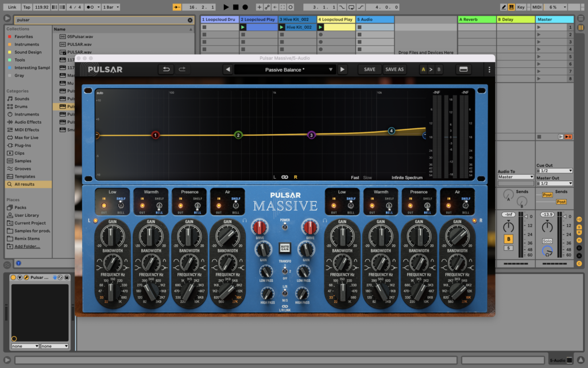Toggle left Low band IN/OUT switch
588x368 pixels.
pyautogui.click(x=104, y=205)
